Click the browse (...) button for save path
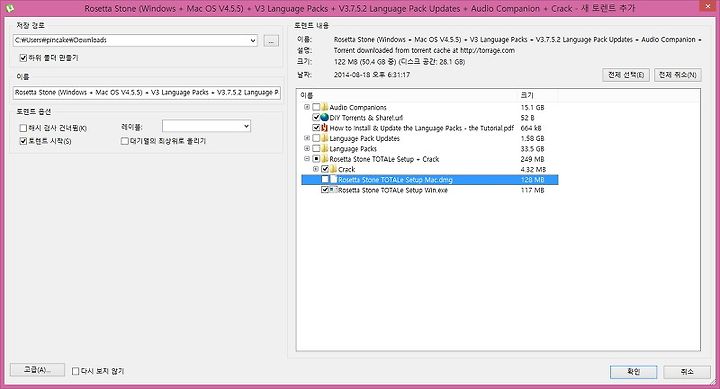The height and width of the screenshot is (389, 720). (271, 41)
